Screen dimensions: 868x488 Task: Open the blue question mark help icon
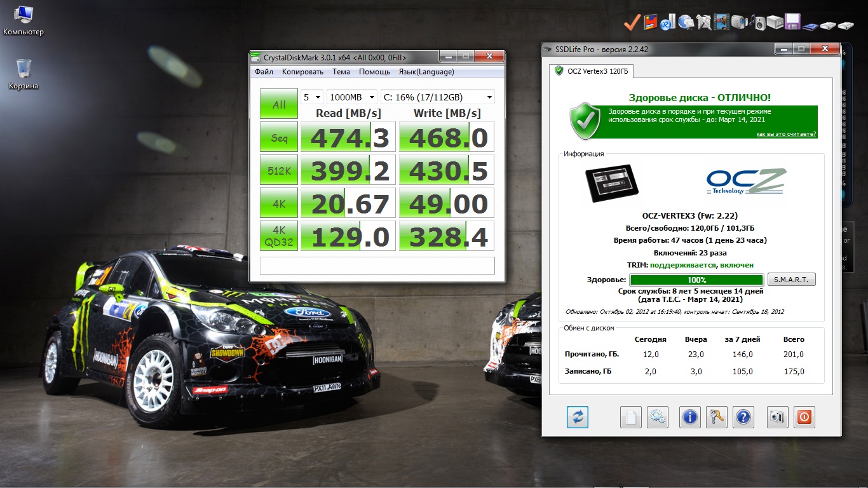coord(743,417)
